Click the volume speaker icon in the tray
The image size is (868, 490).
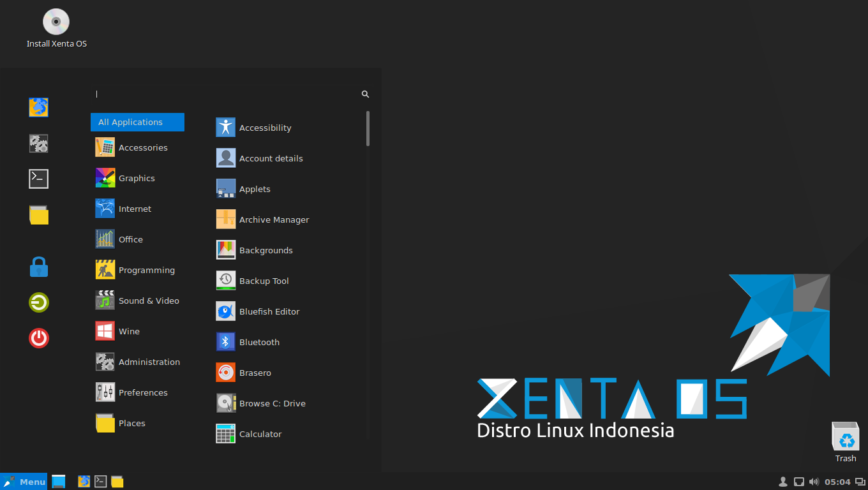tap(814, 482)
